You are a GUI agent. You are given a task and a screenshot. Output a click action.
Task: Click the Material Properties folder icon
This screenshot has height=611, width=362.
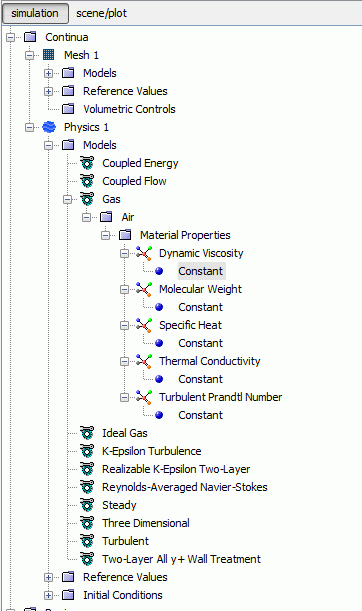[x=125, y=235]
